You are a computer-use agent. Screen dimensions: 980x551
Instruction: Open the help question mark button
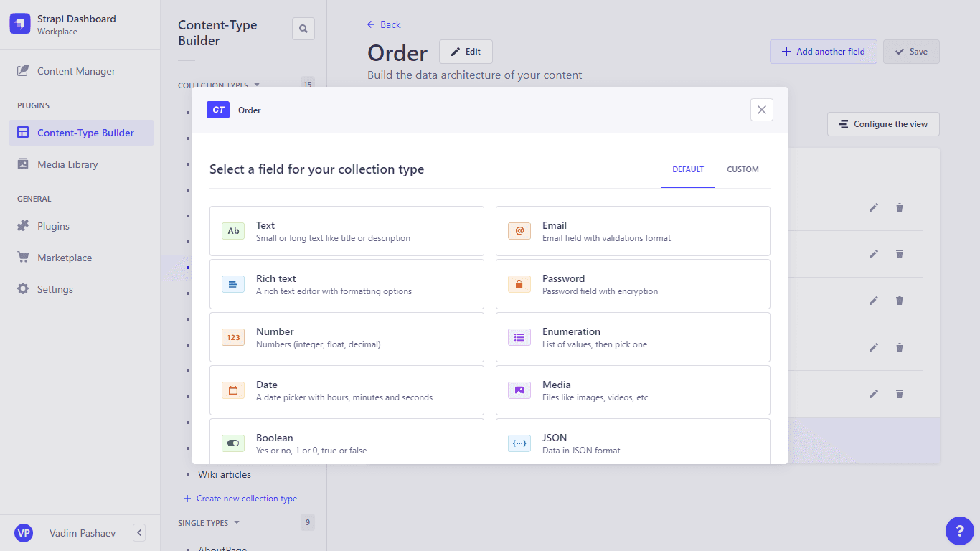(x=959, y=531)
